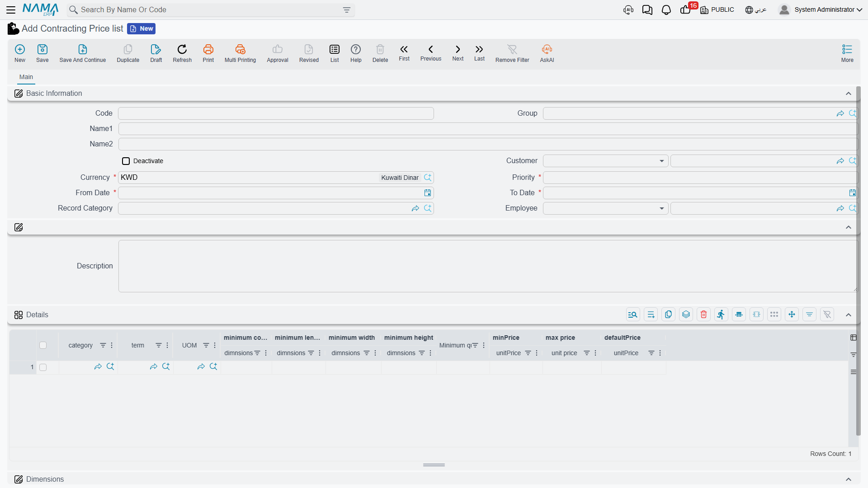Image resolution: width=868 pixels, height=488 pixels.
Task: Open chat messages icon in header
Action: coord(647,10)
